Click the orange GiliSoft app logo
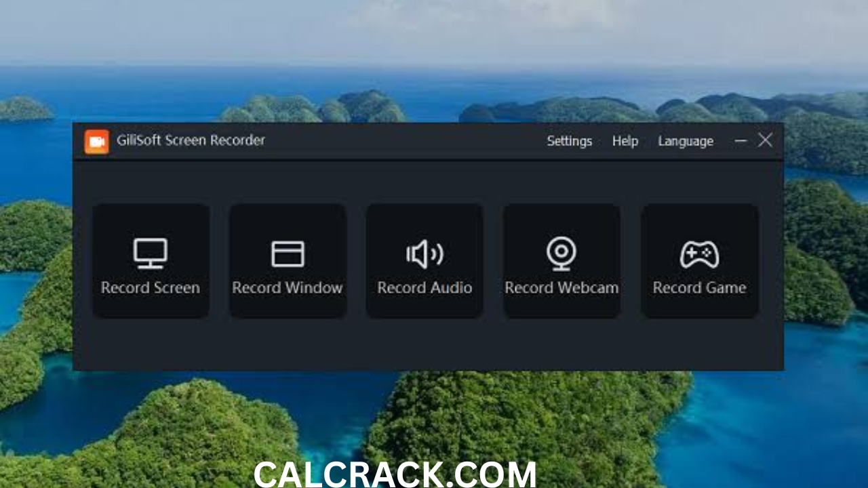 click(97, 142)
